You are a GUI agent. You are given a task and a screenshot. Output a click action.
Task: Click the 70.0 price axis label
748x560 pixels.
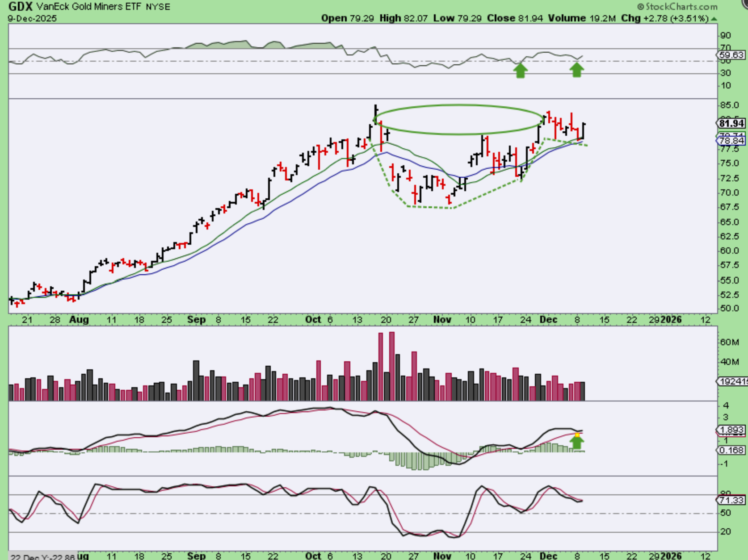tap(729, 193)
